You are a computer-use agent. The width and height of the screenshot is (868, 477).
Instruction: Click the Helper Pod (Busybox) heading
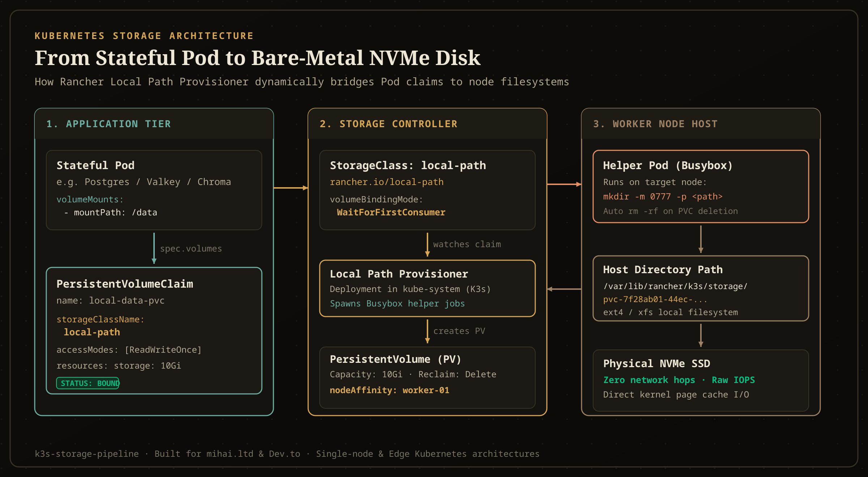(x=668, y=166)
